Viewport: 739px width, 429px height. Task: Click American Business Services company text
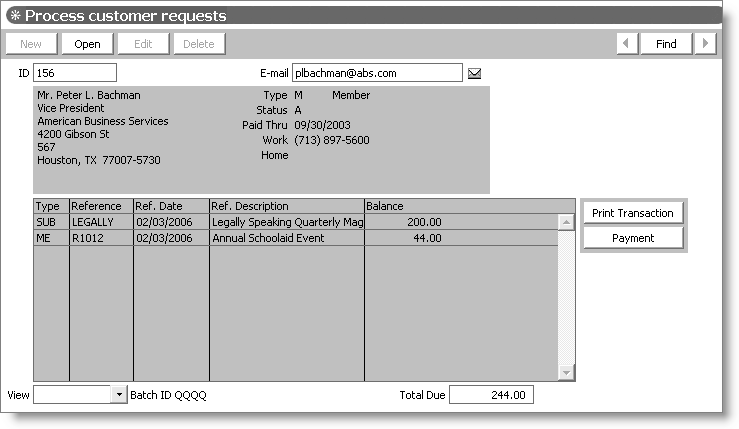[103, 121]
